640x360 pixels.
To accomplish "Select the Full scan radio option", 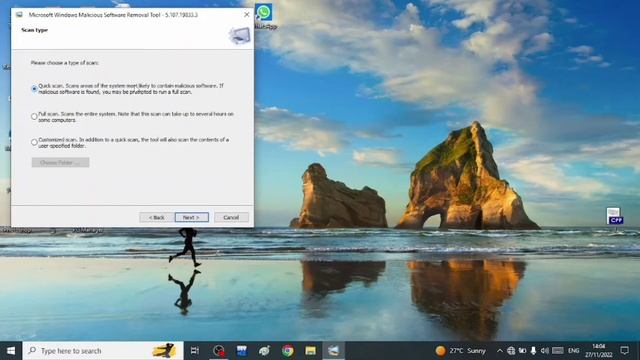I will click(x=34, y=116).
